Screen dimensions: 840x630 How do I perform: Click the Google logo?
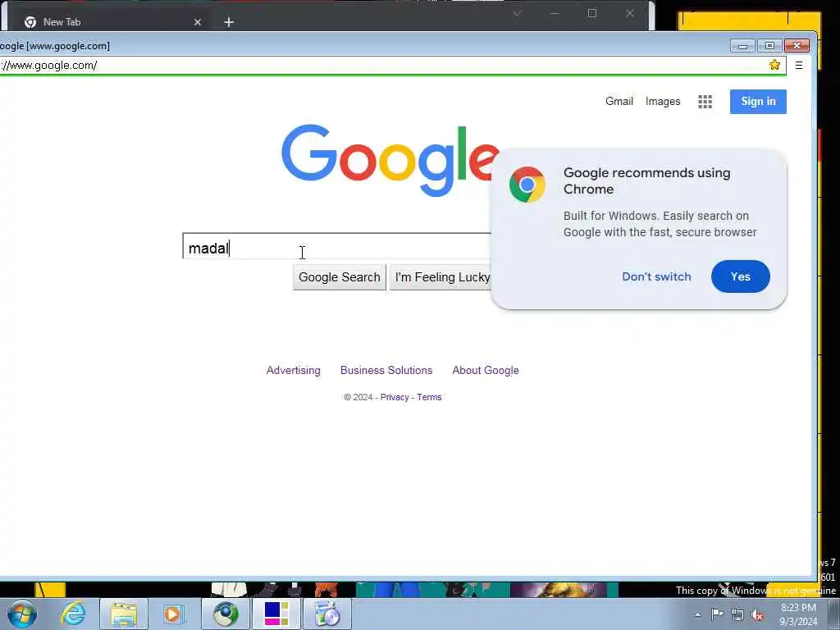[390, 160]
